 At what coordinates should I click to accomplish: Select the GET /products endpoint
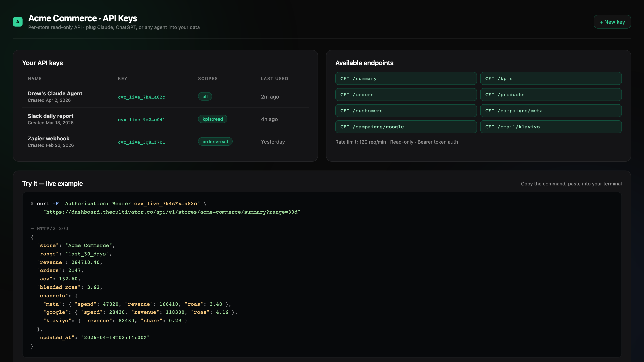coord(551,95)
